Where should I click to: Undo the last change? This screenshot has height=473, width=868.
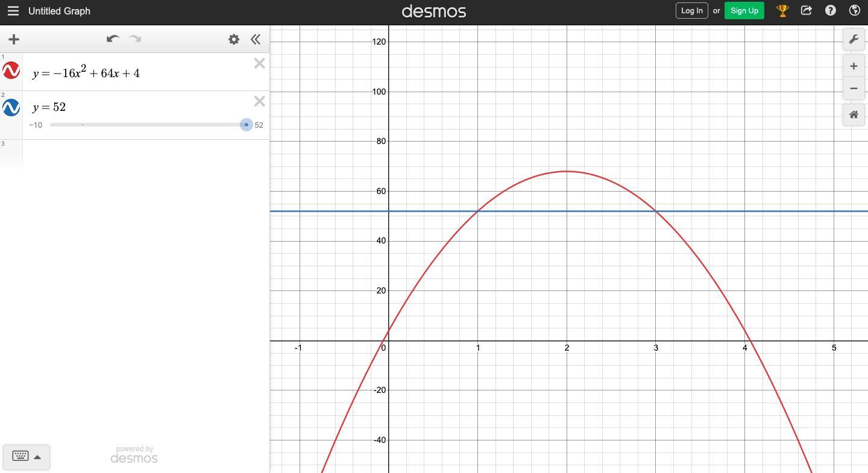tap(113, 39)
